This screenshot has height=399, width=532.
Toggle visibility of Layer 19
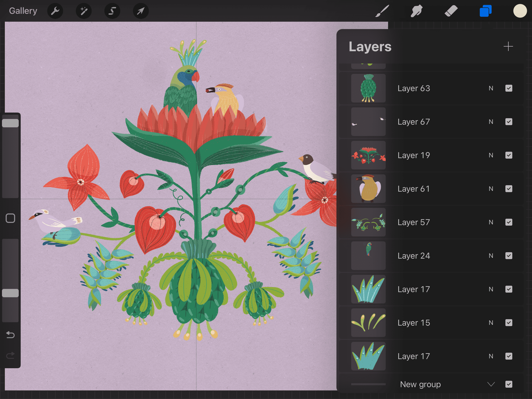509,155
